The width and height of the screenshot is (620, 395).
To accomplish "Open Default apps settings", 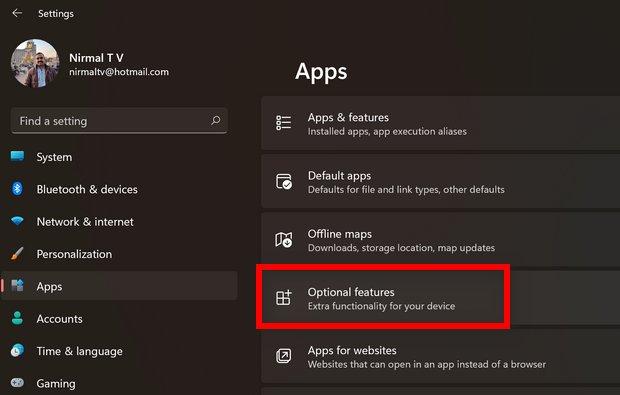I will tap(440, 181).
